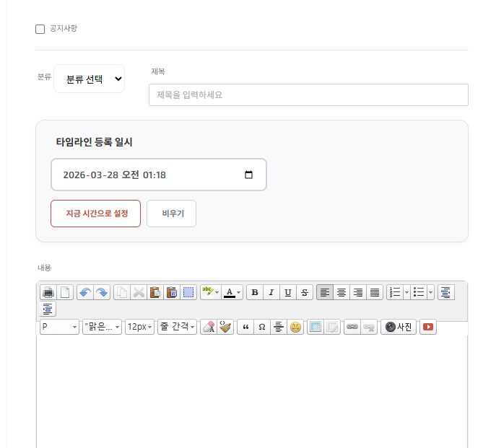Insert a hyperlink with link icon
The image size is (496, 448).
coord(352,327)
